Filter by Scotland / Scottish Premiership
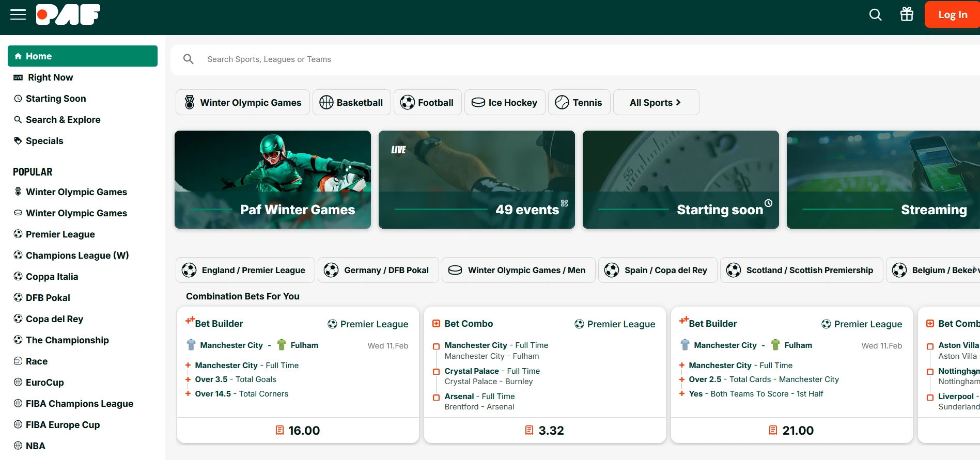 pyautogui.click(x=802, y=270)
